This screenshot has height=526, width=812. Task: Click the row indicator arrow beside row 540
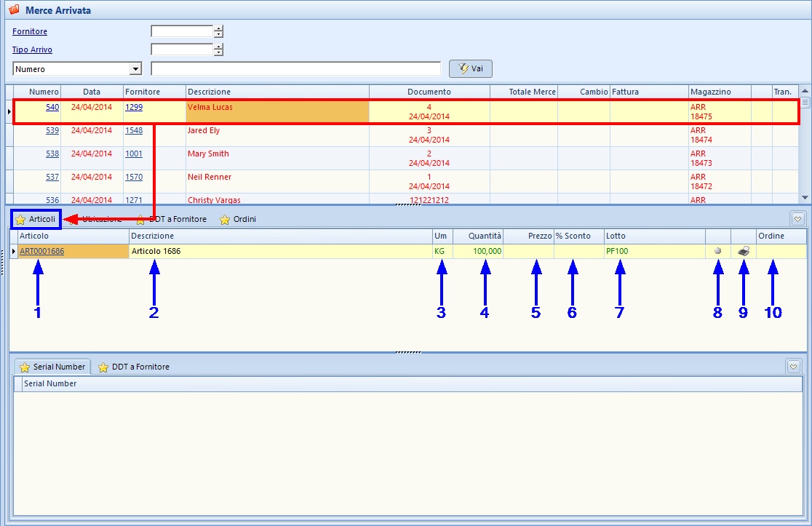(9, 111)
